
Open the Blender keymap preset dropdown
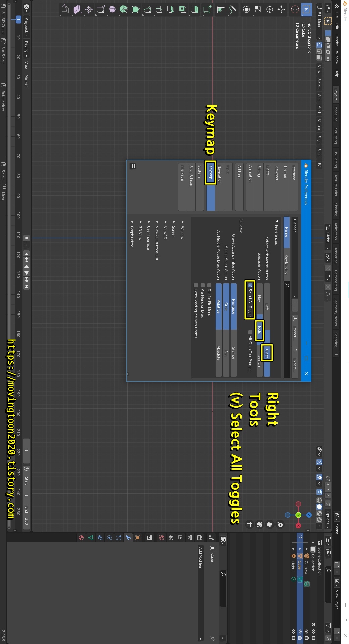pyautogui.click(x=295, y=258)
